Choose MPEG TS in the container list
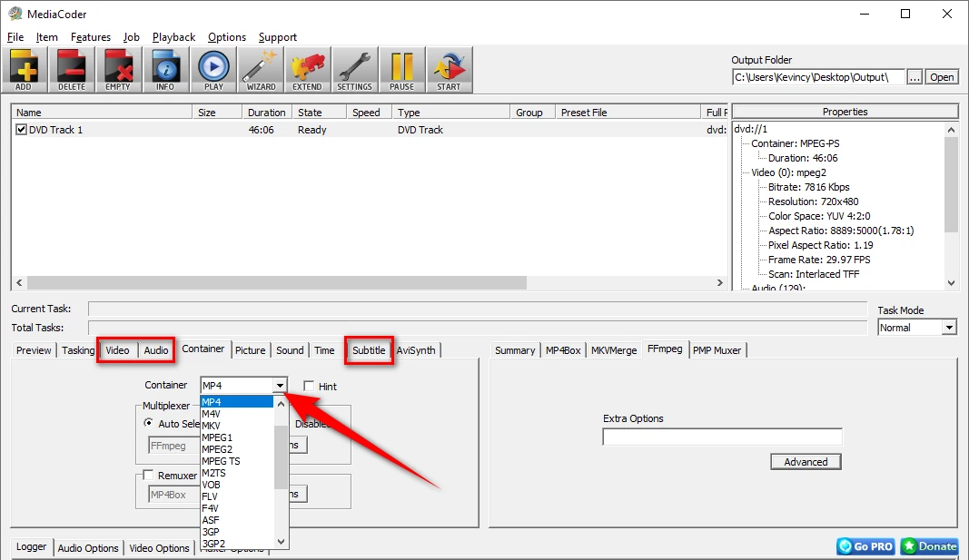969x560 pixels. coord(237,461)
